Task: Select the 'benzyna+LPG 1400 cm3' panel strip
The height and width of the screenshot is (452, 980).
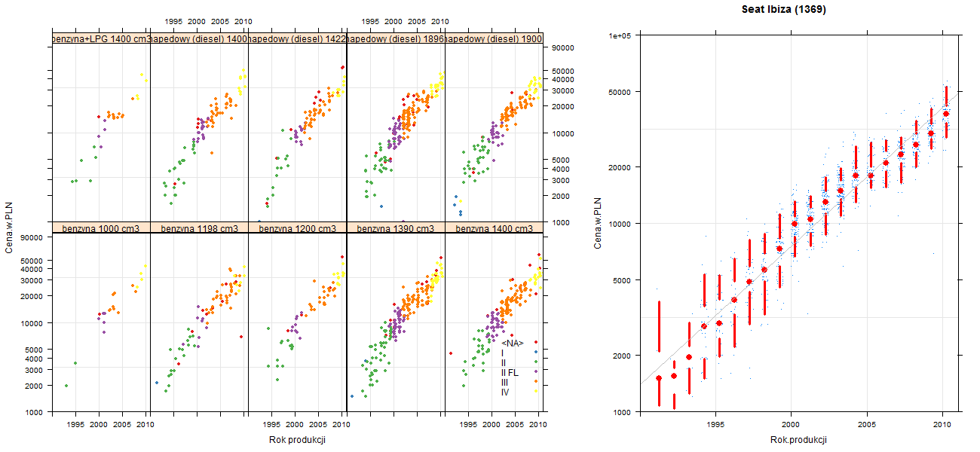Action: pyautogui.click(x=101, y=38)
